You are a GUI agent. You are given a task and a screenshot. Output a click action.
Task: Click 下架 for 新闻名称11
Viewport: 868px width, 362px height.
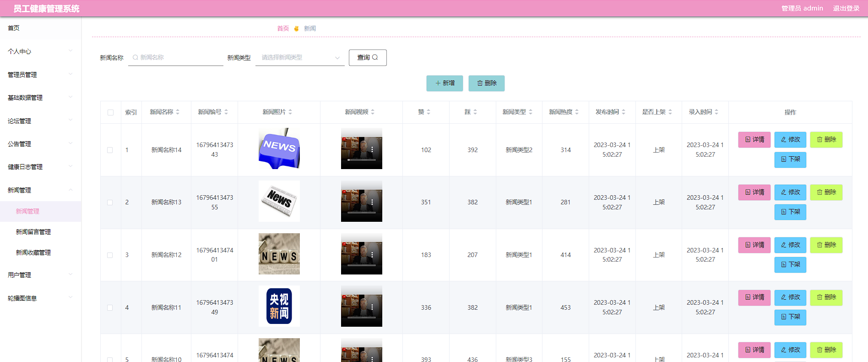[790, 317]
